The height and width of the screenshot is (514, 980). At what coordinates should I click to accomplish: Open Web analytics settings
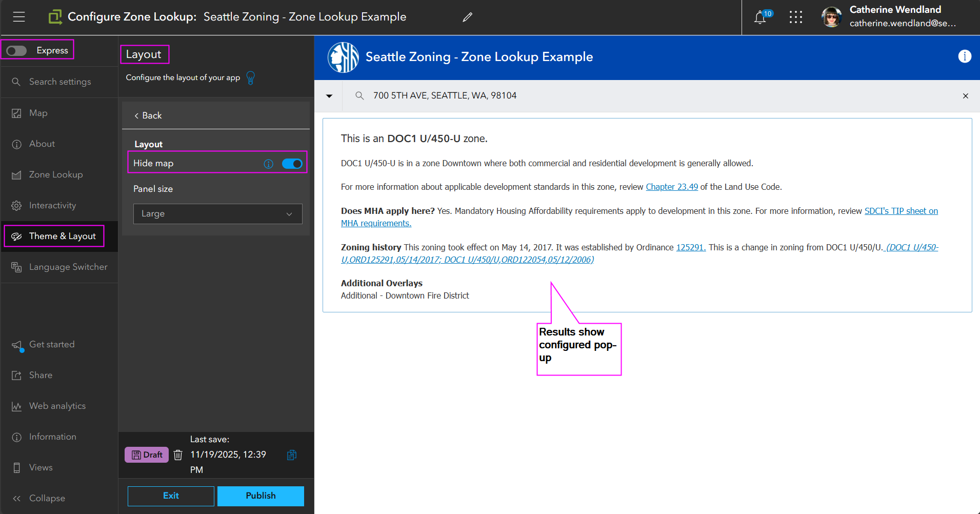(57, 406)
